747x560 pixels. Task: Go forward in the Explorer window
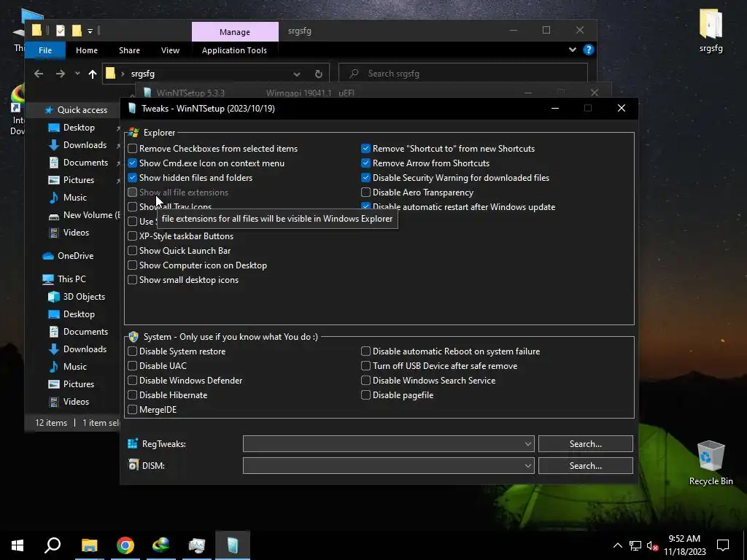click(60, 74)
